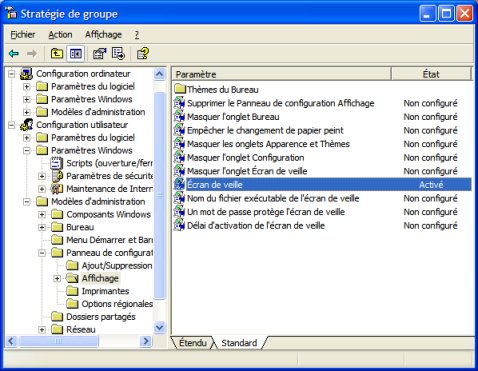Click 'Non configuré' for Masquer l'onglet Bureau

click(x=430, y=117)
